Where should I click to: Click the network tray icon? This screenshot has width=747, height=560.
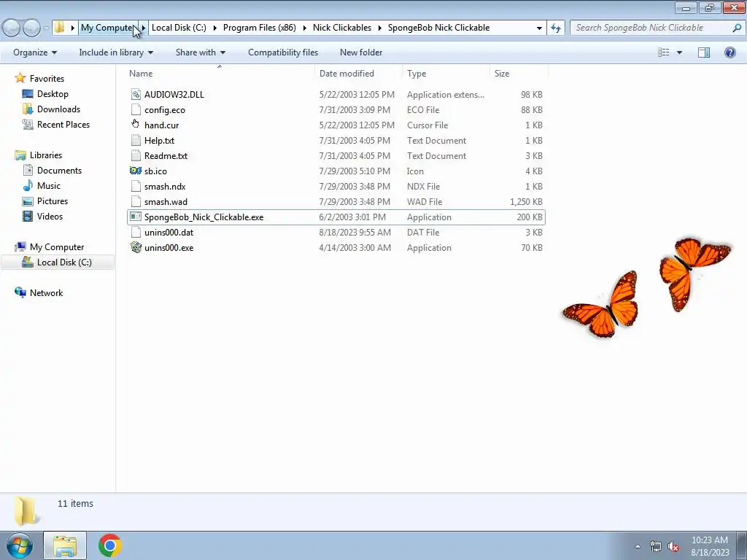pos(656,547)
